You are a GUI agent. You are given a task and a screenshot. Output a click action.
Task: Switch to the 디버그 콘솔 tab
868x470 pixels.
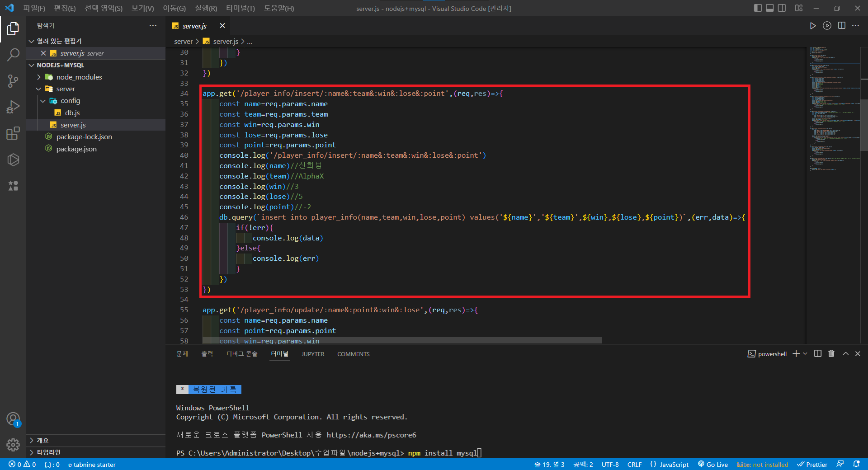242,354
